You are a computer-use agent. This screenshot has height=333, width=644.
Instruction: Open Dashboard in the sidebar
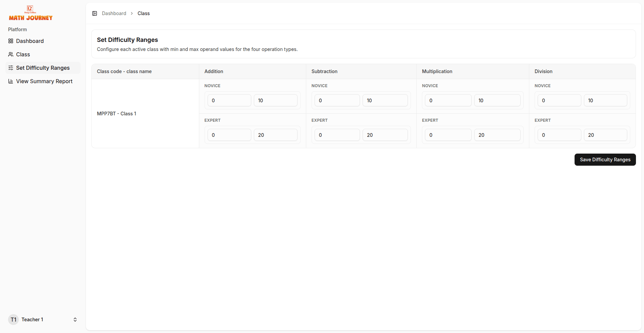(x=43, y=41)
